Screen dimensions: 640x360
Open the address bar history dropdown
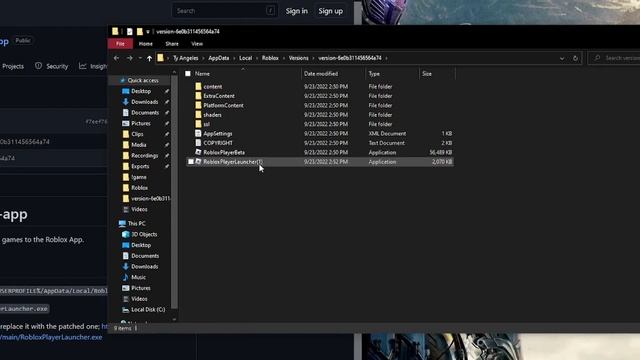[x=562, y=58]
